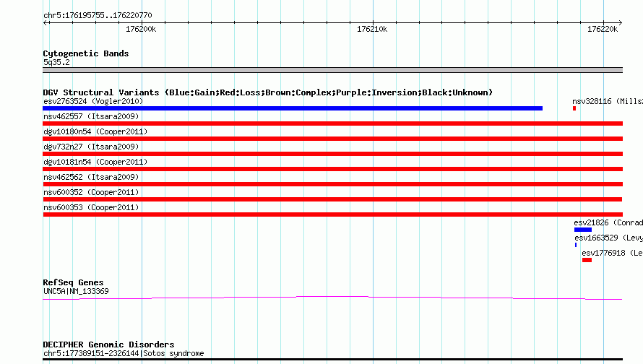Click the red nsv462557 loss bar
Image resolution: width=643 pixels, height=364 pixels.
(332, 123)
